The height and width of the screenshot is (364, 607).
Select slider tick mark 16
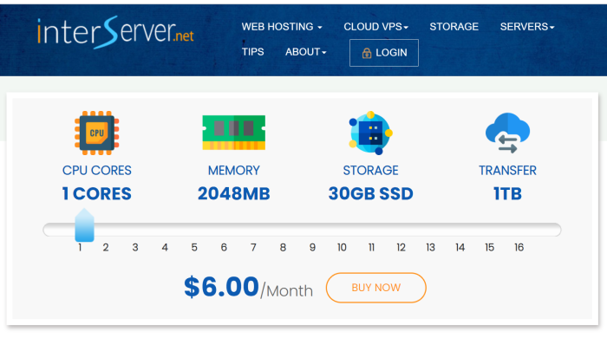tap(519, 248)
